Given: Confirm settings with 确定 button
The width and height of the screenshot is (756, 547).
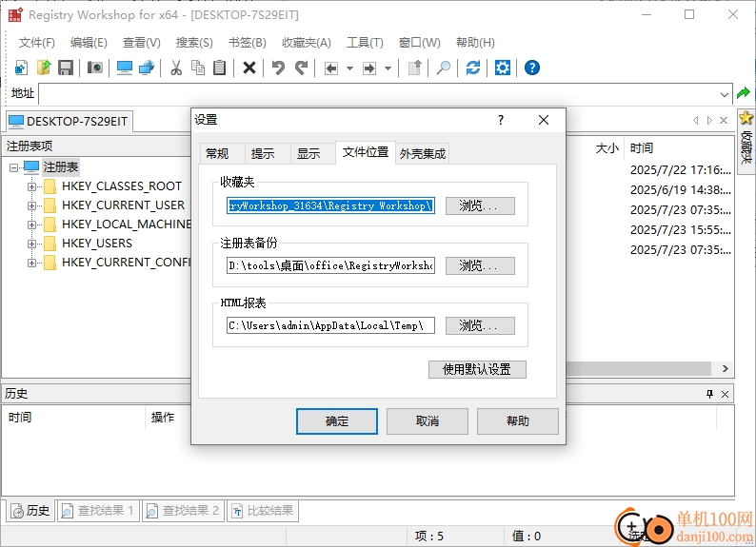Looking at the screenshot, I should pos(336,421).
